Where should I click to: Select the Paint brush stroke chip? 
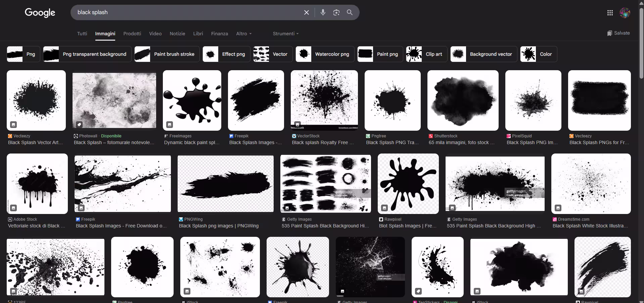click(x=167, y=54)
